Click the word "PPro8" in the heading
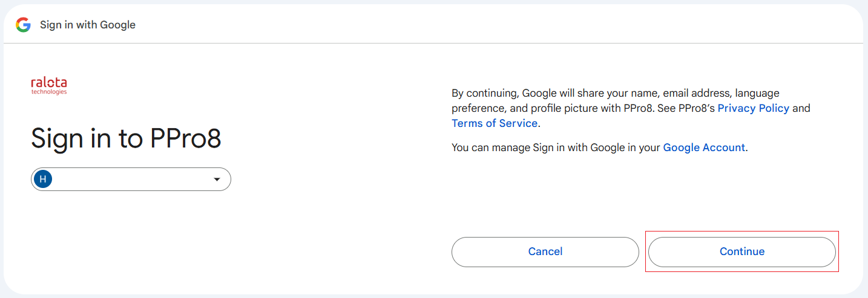 [x=185, y=138]
